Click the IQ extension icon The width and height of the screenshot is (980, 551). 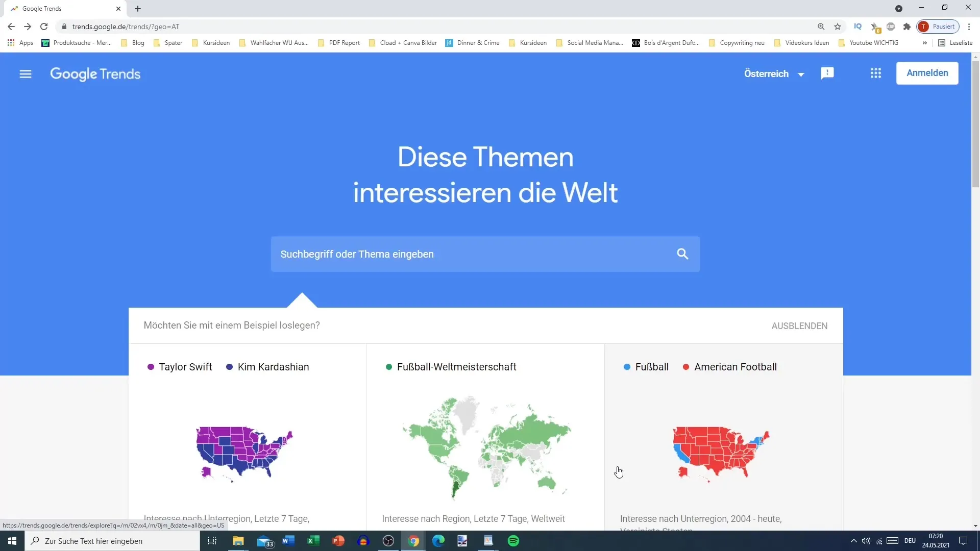857,27
